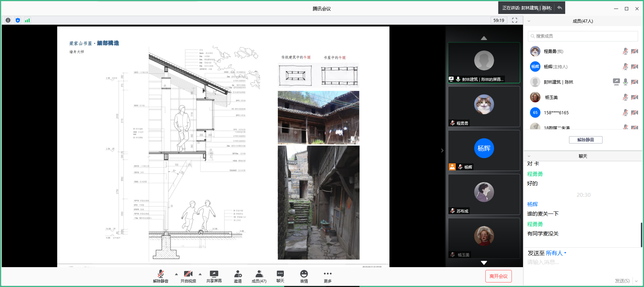Viewport: 644px width, 287px height.
Task: Click the member name 158****6165
Action: pos(556,113)
